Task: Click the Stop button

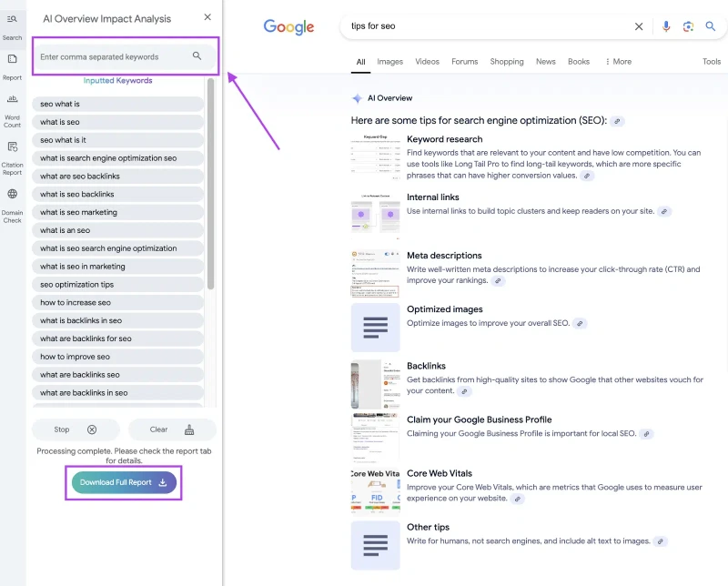Action: click(76, 429)
